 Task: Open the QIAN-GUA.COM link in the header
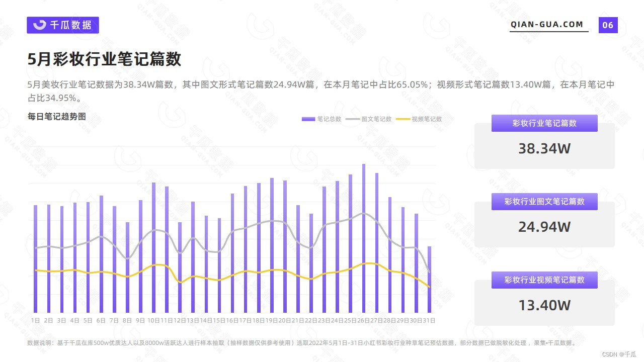pyautogui.click(x=547, y=25)
